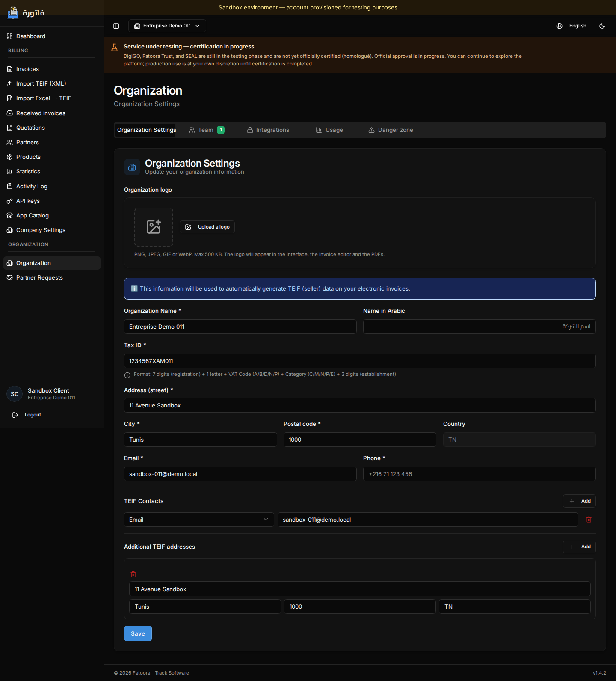This screenshot has height=681, width=616.
Task: Open Import TEIF (XML) page
Action: coord(52,83)
